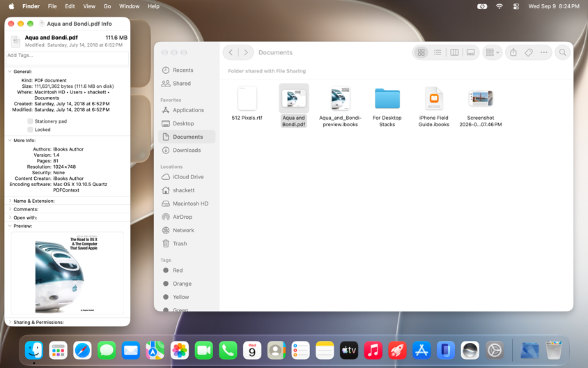The height and width of the screenshot is (368, 588).
Task: Click the Add Tags field
Action: (68, 58)
